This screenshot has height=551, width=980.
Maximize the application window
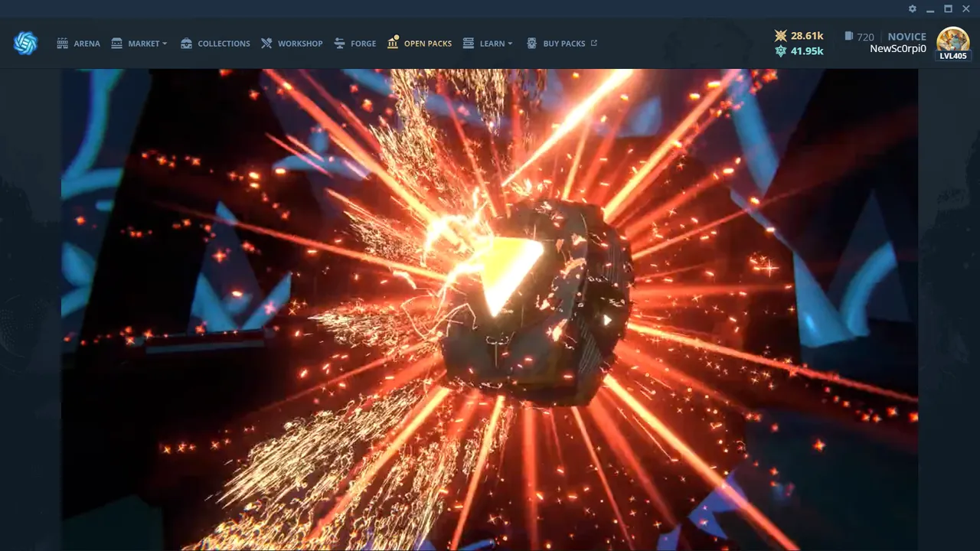point(948,8)
